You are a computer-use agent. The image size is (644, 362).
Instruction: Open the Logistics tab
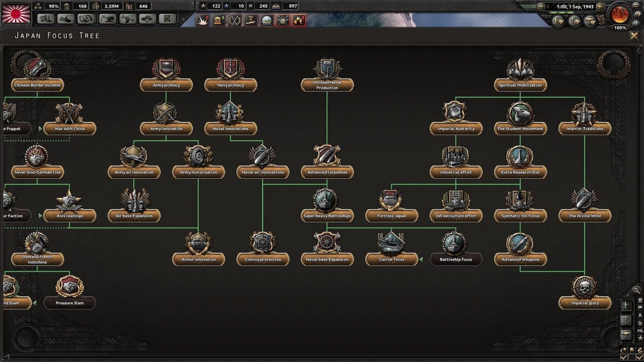coord(167,19)
